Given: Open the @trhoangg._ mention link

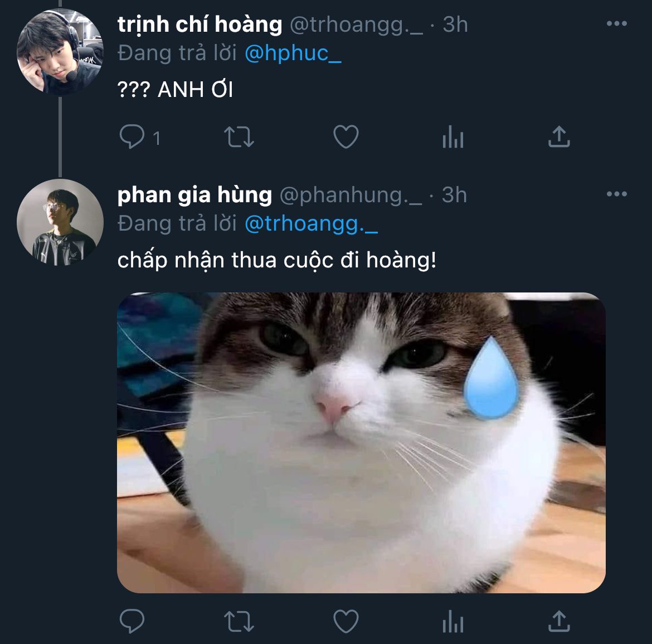Looking at the screenshot, I should click(312, 224).
